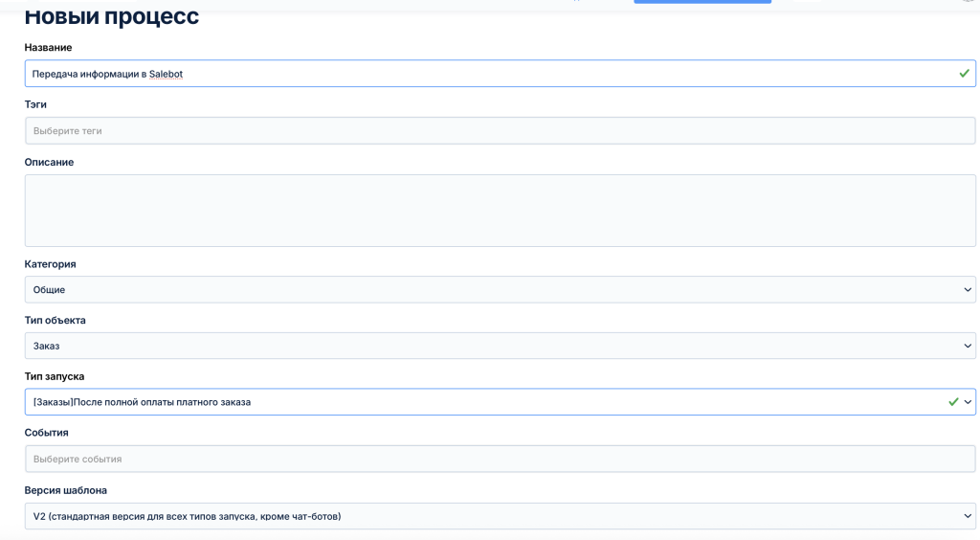
Task: Click the green checkmark in Тип запуска field
Action: pyautogui.click(x=953, y=402)
